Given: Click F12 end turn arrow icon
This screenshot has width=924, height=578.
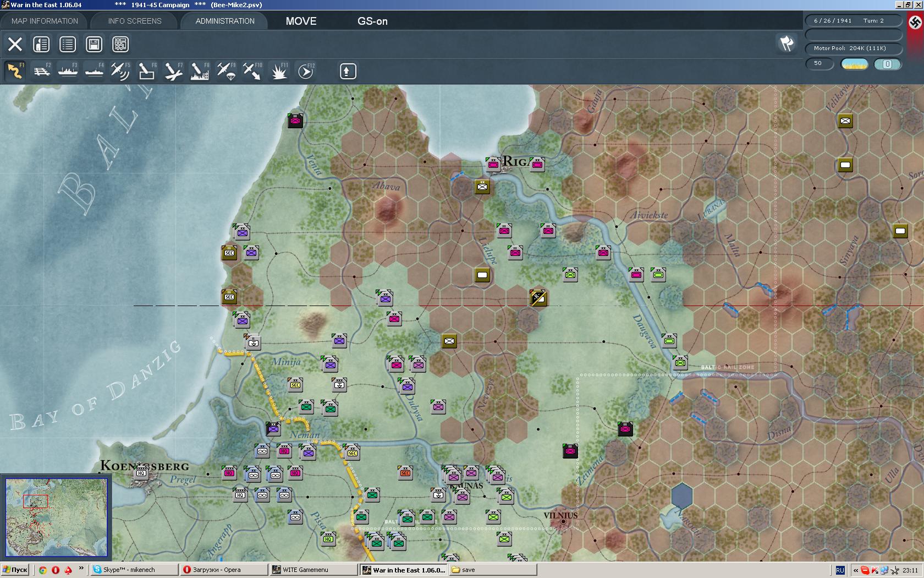Looking at the screenshot, I should 305,71.
